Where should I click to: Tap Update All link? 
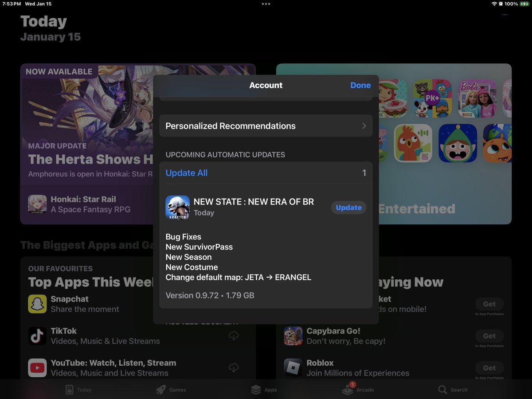[187, 173]
